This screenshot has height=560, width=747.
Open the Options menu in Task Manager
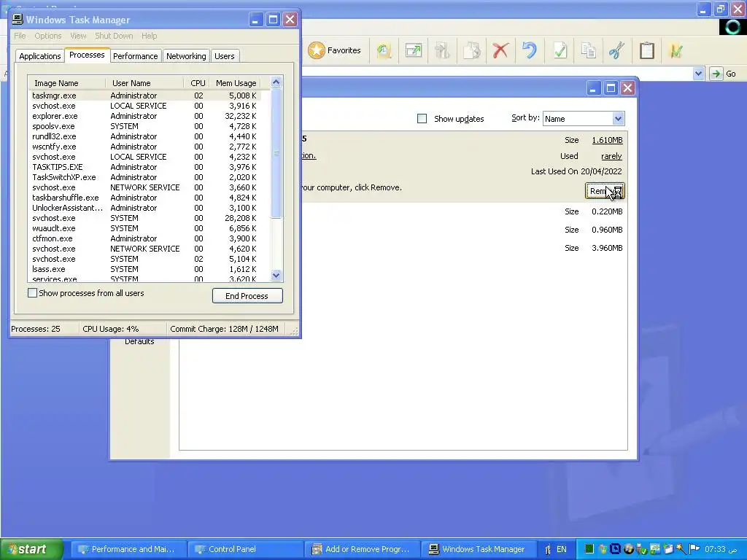pyautogui.click(x=47, y=36)
